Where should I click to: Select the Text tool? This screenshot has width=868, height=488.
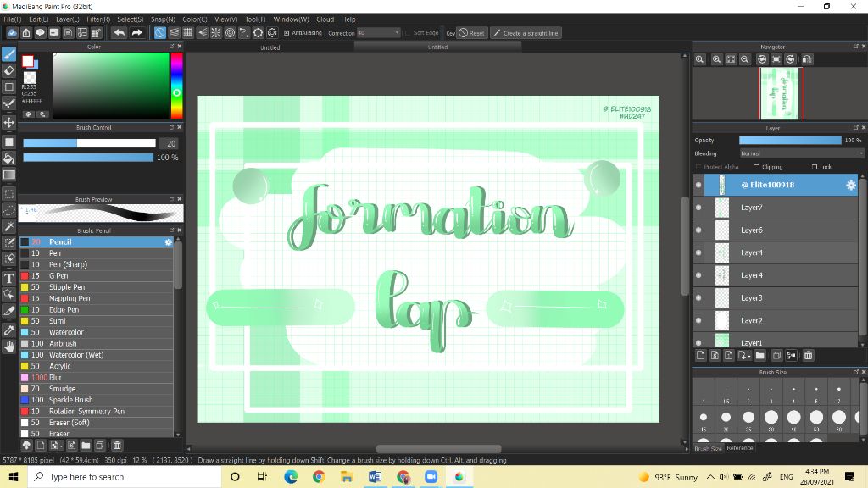click(8, 278)
